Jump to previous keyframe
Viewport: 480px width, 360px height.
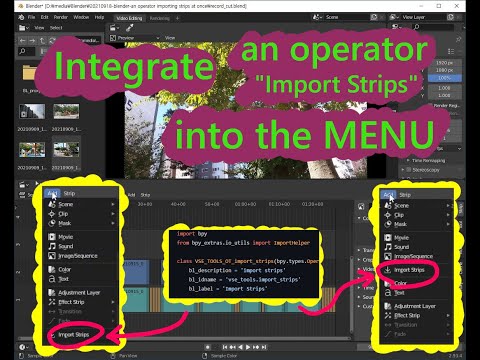(x=233, y=347)
